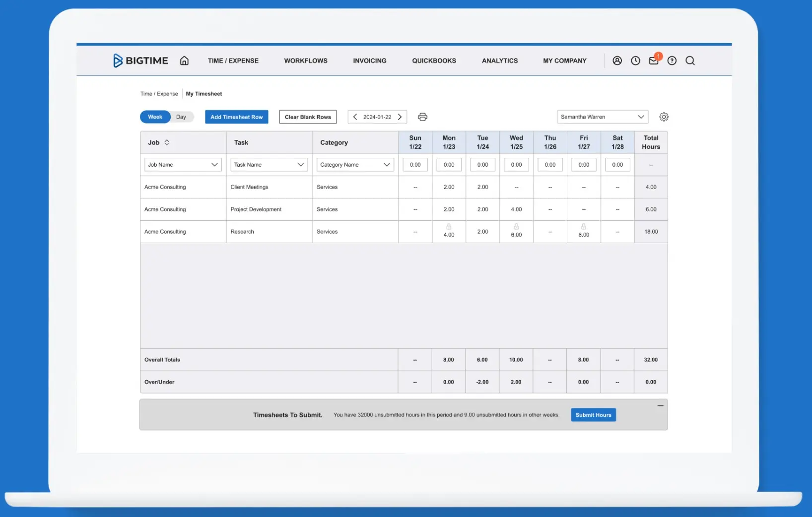
Task: Go to previous week arrow
Action: click(x=355, y=117)
